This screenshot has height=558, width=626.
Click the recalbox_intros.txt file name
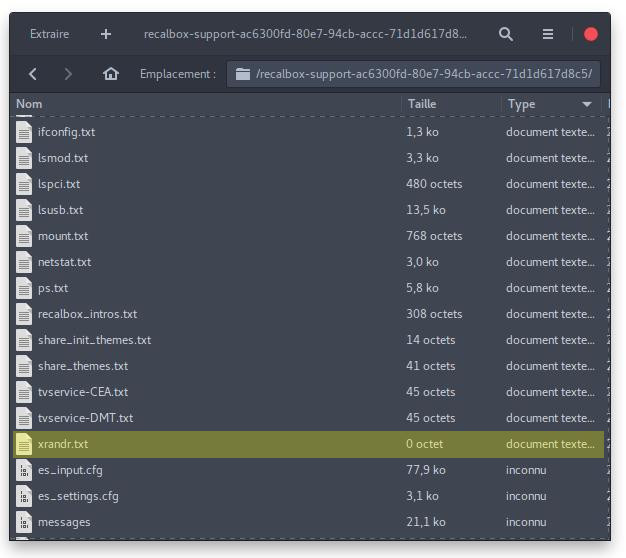coord(87,314)
